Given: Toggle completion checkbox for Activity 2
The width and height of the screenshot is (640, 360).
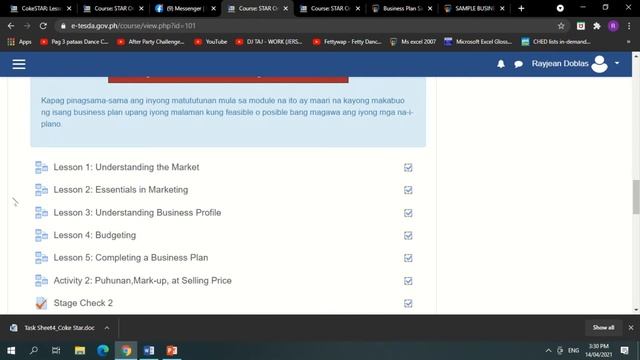Looking at the screenshot, I should click(408, 281).
